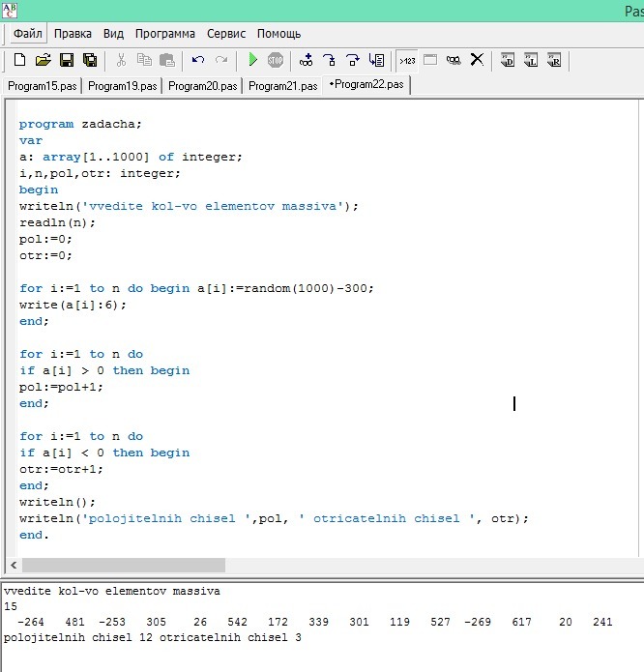Run the program with the green arrow
This screenshot has width=644, height=672.
252,60
